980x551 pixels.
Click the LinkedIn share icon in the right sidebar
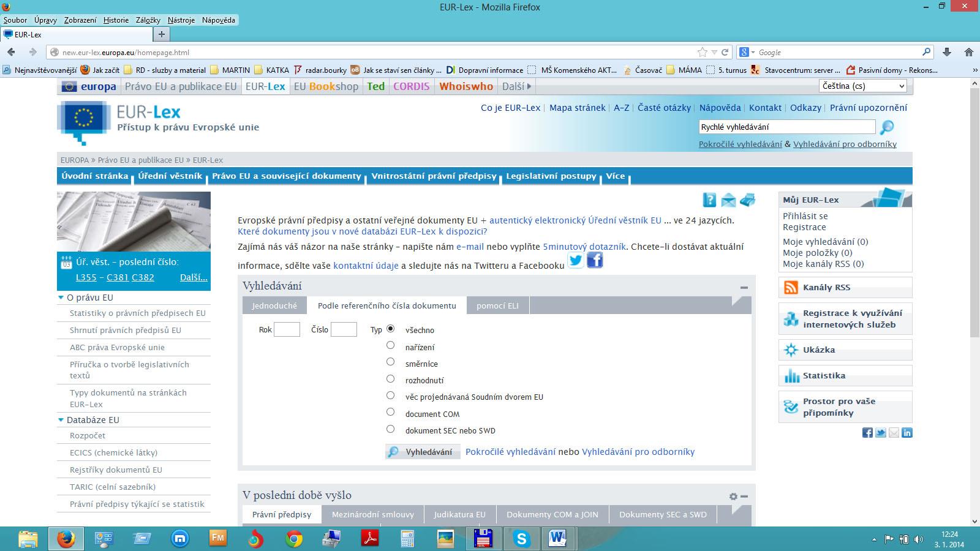907,433
